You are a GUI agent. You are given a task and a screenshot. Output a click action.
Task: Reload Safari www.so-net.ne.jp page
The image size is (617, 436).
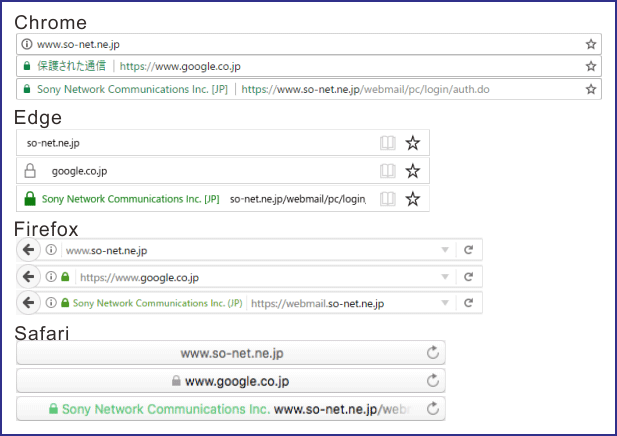click(x=433, y=352)
